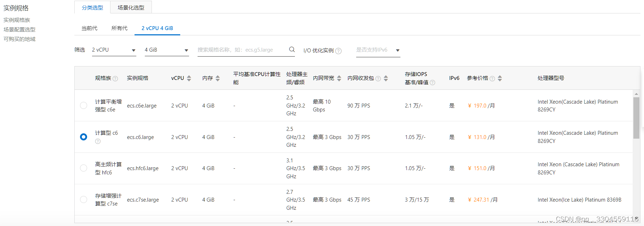Click the 3 万/15 万 IOPS cell
The height and width of the screenshot is (226, 644).
click(x=417, y=199)
